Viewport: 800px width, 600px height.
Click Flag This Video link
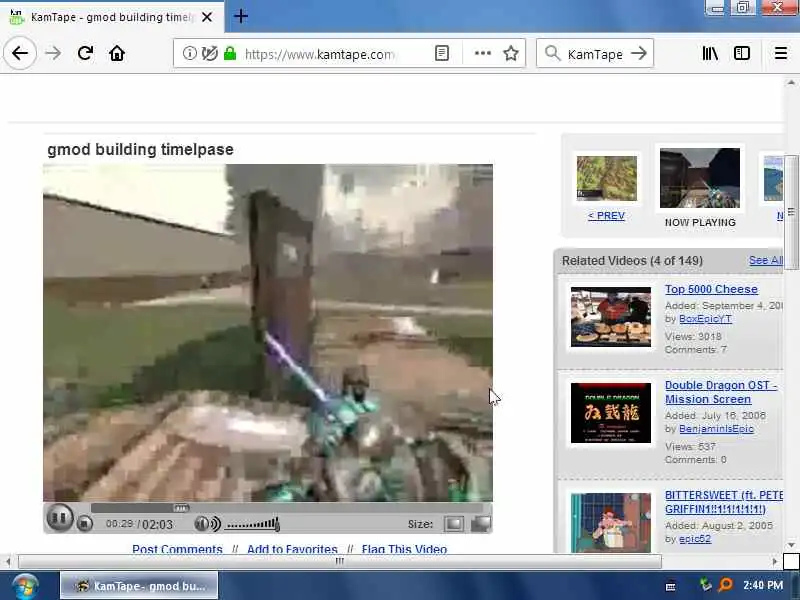(404, 549)
